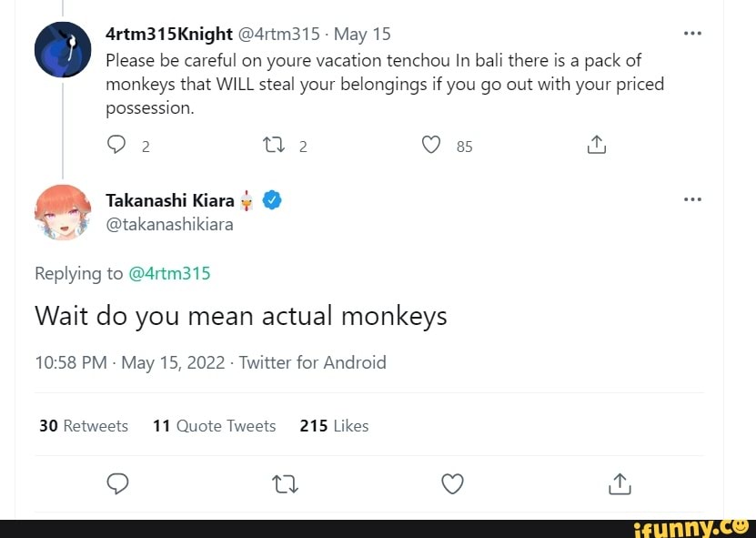This screenshot has width=756, height=538.
Task: Like Takanashi Kiara's tweet
Action: click(x=452, y=485)
